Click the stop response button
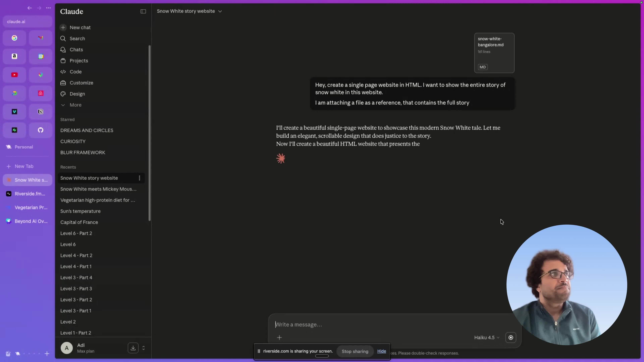The image size is (644, 362). (511, 338)
